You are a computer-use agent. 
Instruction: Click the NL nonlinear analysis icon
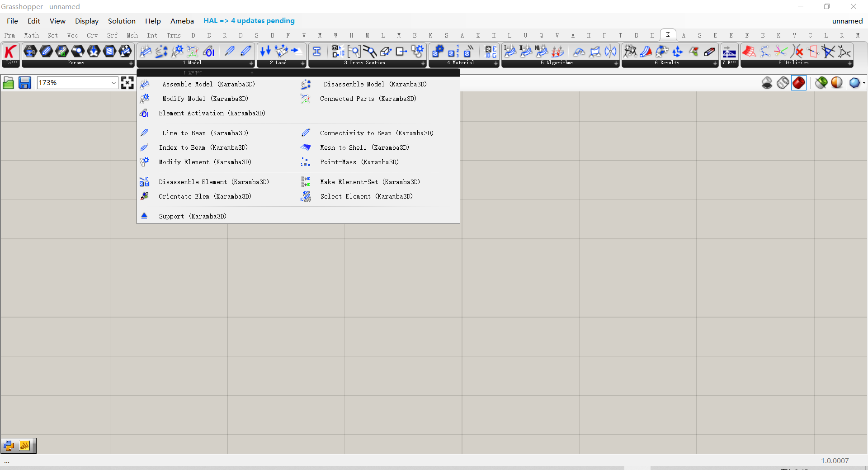542,52
